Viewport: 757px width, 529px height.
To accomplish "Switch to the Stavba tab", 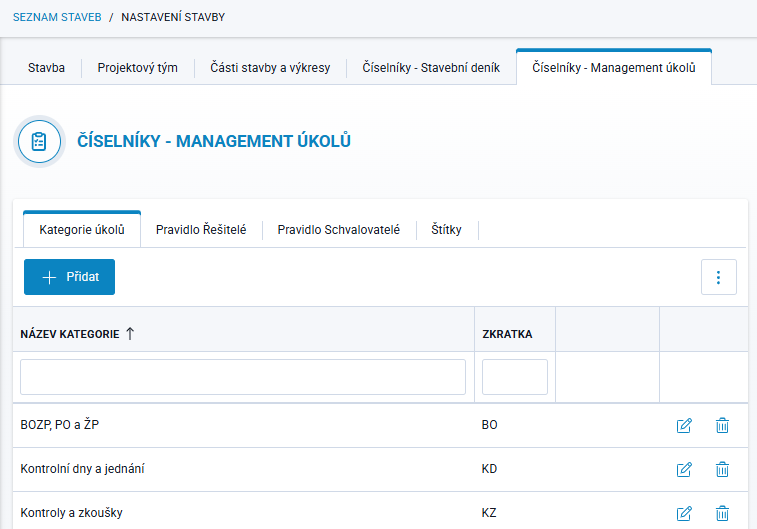I will (x=46, y=68).
